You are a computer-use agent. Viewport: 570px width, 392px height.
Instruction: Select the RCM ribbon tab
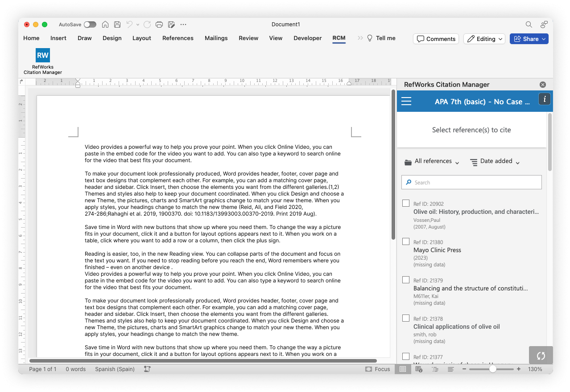tap(339, 38)
